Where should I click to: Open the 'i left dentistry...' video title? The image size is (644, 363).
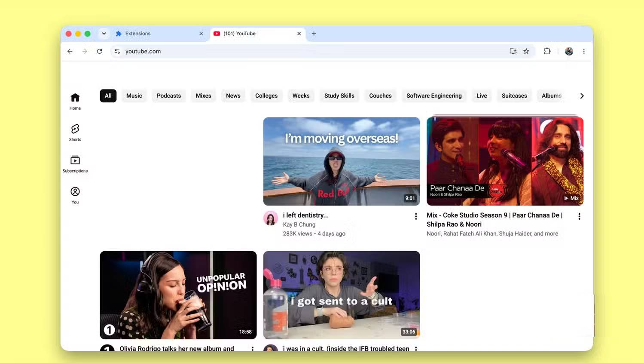(x=306, y=215)
